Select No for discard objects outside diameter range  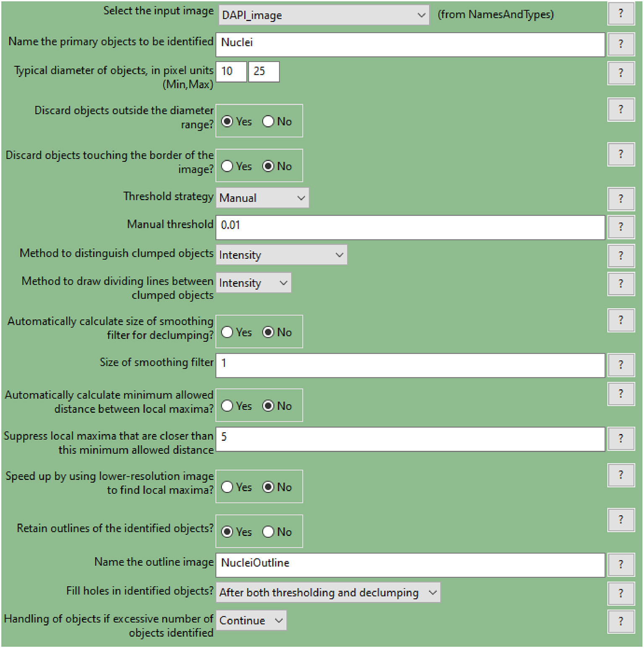pos(269,122)
